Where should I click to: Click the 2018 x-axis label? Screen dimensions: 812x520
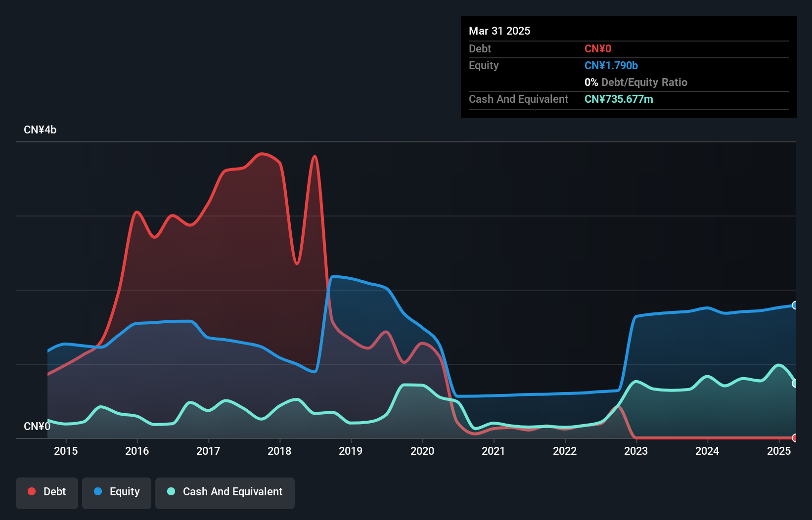[279, 451]
